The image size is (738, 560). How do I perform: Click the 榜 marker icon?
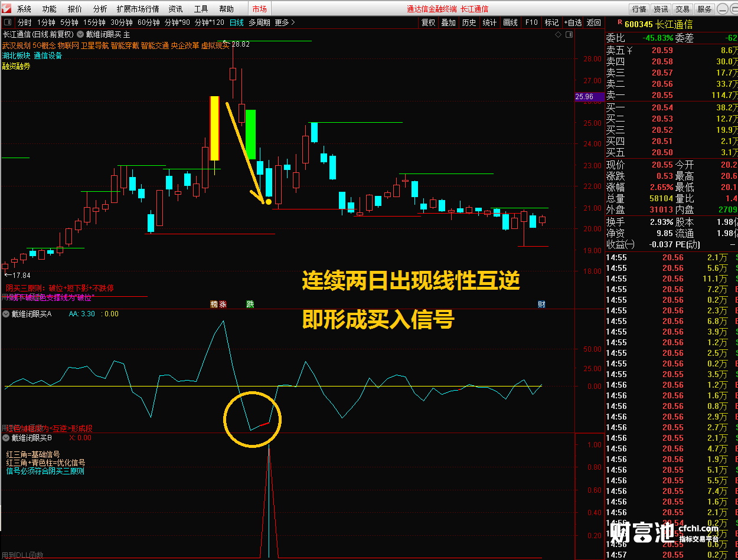point(214,304)
